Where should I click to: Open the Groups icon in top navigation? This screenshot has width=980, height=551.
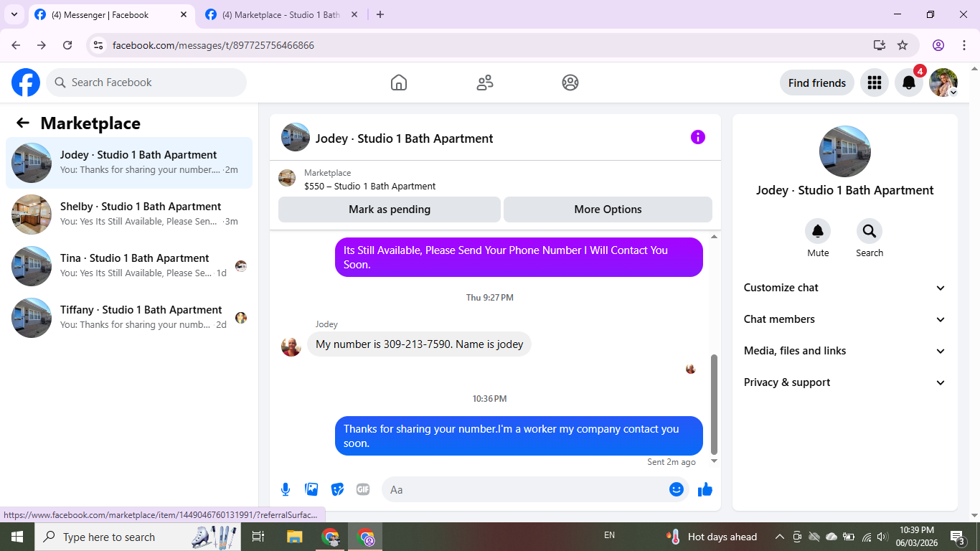pyautogui.click(x=570, y=83)
